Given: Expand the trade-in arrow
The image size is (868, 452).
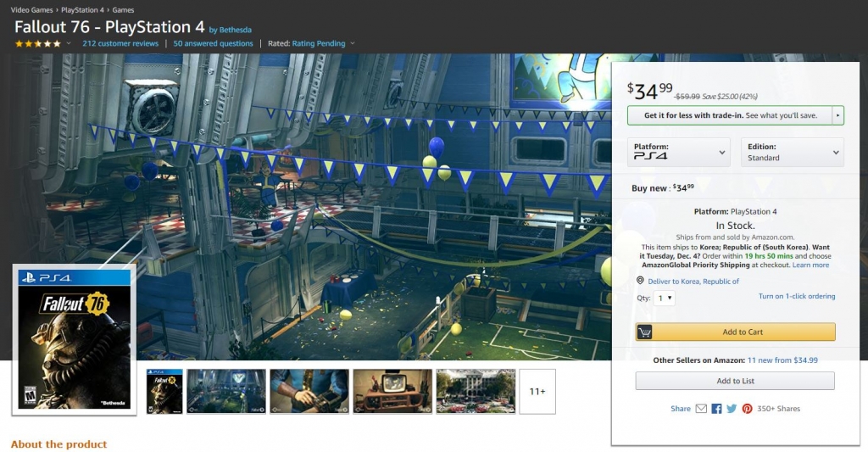Looking at the screenshot, I should 837,115.
